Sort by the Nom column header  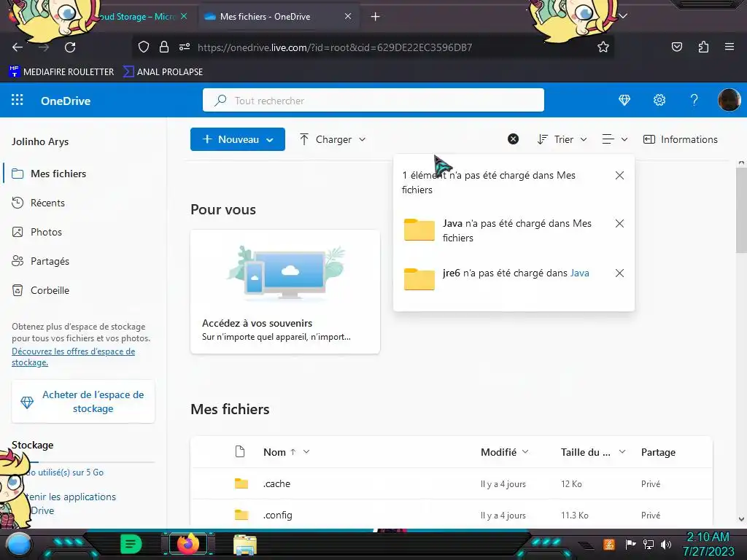pyautogui.click(x=274, y=452)
